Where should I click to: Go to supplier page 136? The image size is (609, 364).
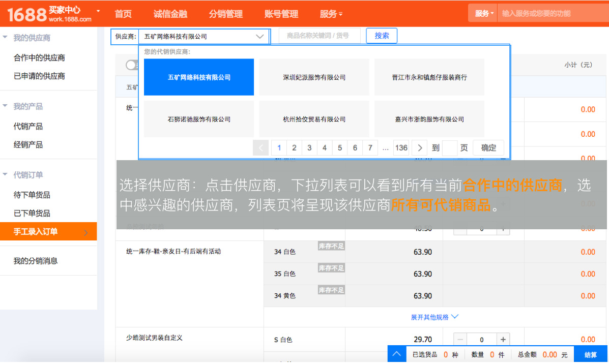click(401, 148)
